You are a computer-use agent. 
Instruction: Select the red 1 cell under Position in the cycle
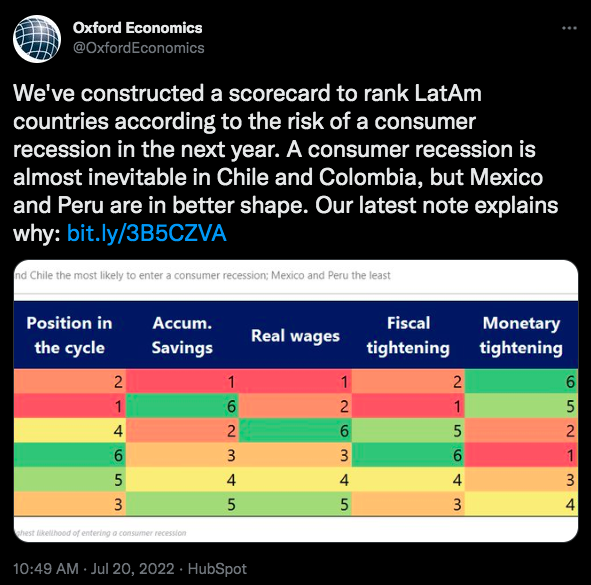coord(70,406)
